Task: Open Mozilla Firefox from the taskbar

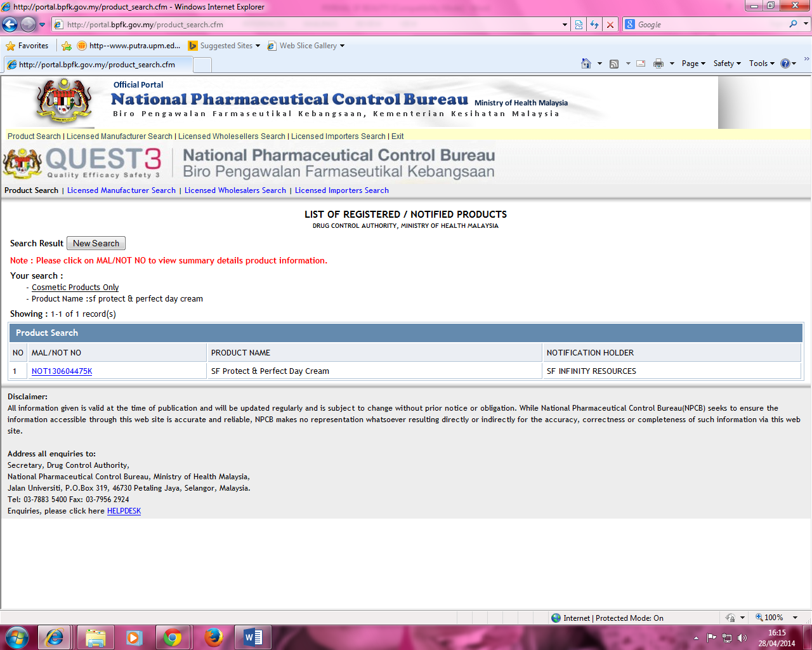Action: pos(214,637)
